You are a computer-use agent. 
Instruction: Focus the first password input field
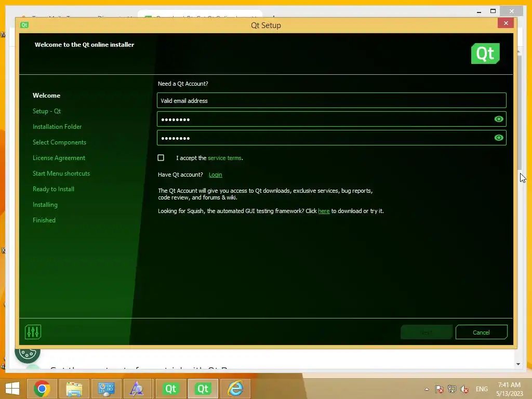click(331, 119)
